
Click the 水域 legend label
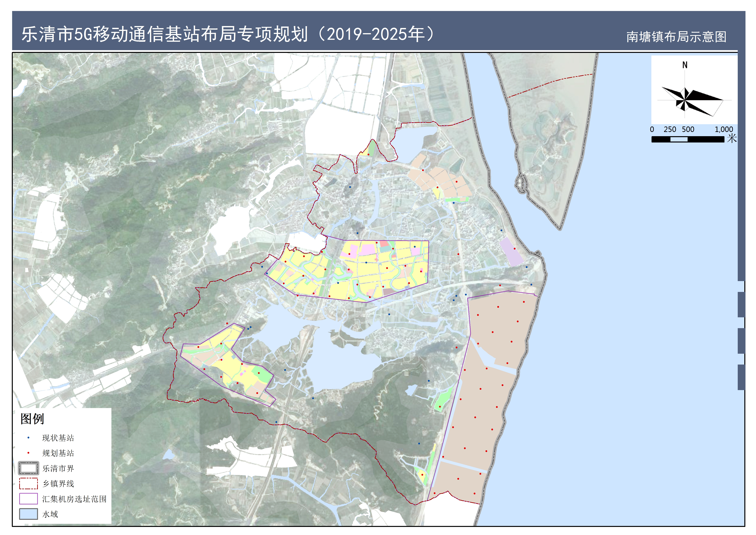(50, 514)
